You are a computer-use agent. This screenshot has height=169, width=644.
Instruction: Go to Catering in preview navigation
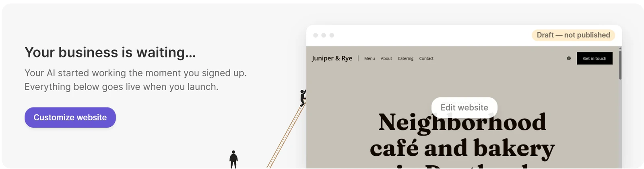click(406, 58)
